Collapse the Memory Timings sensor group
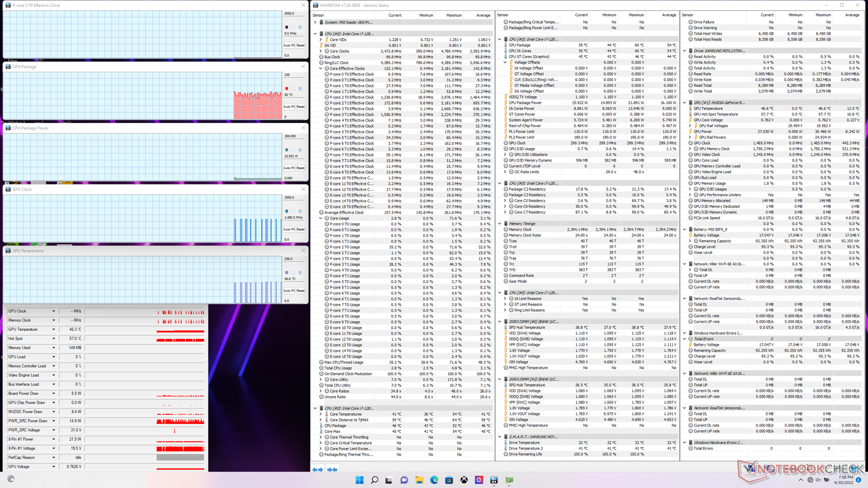868x488 pixels. (500, 224)
